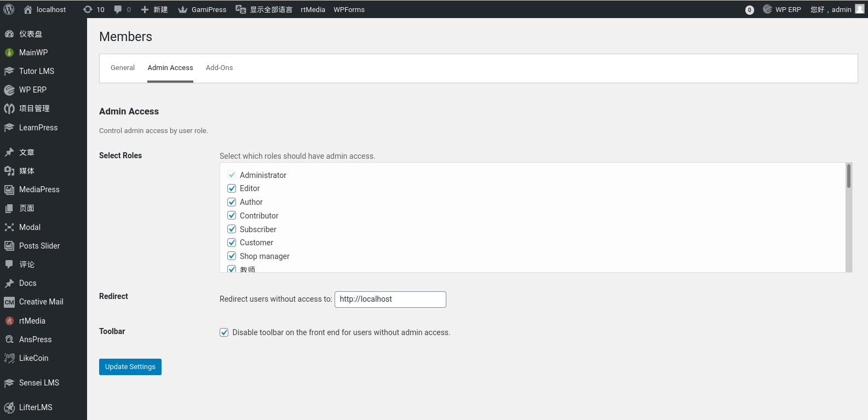Click the rtMedia sidebar icon
Viewport: 868px width, 420px height.
tap(9, 321)
